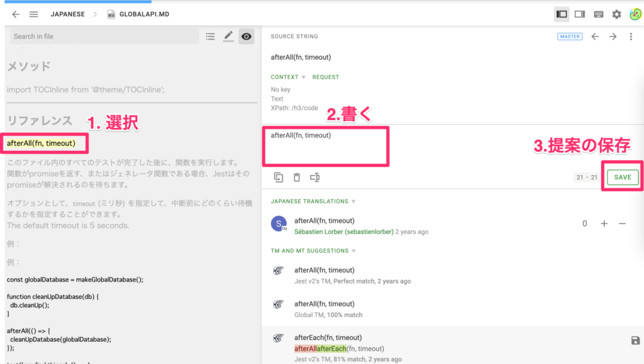The width and height of the screenshot is (644, 364).
Task: Open editor settings gear
Action: click(x=616, y=14)
